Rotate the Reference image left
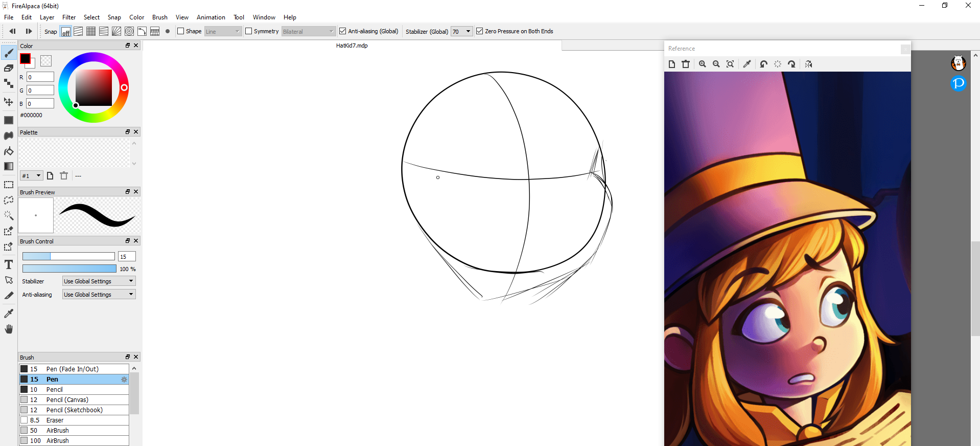 click(x=763, y=64)
